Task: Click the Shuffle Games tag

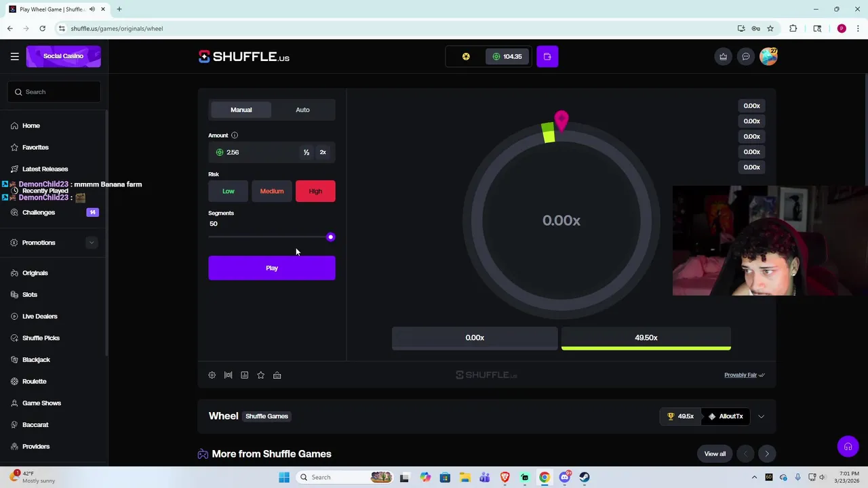Action: (267, 416)
